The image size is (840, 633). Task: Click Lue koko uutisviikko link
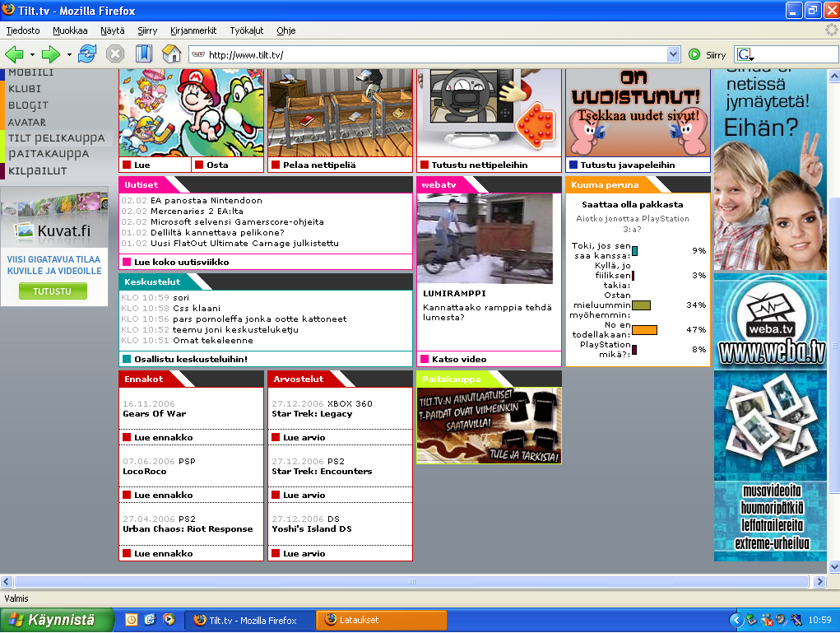181,262
